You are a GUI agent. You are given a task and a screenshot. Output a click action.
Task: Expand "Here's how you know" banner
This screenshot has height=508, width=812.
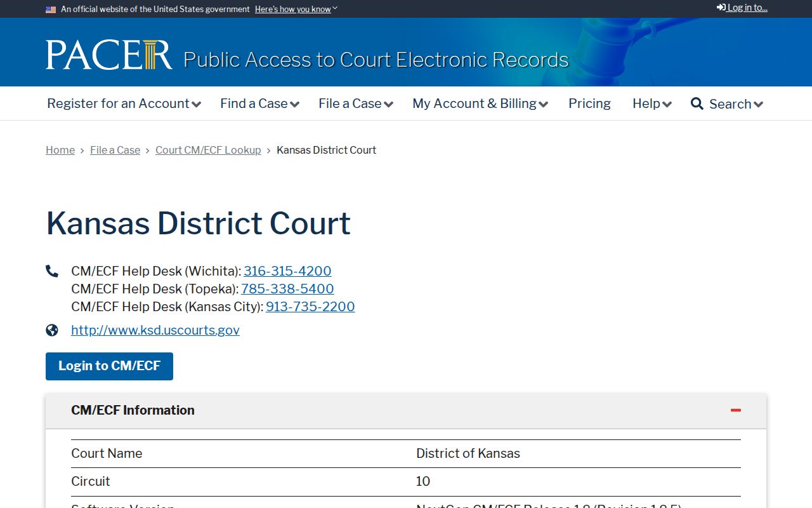[x=296, y=10]
